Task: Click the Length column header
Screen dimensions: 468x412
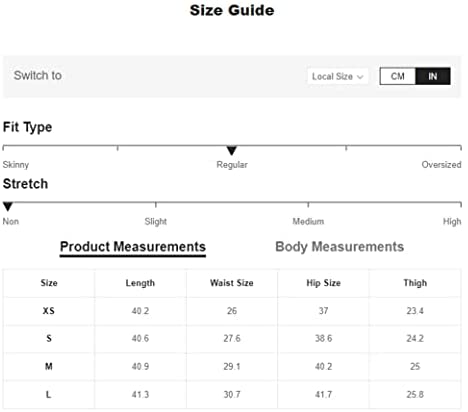Action: pyautogui.click(x=140, y=283)
